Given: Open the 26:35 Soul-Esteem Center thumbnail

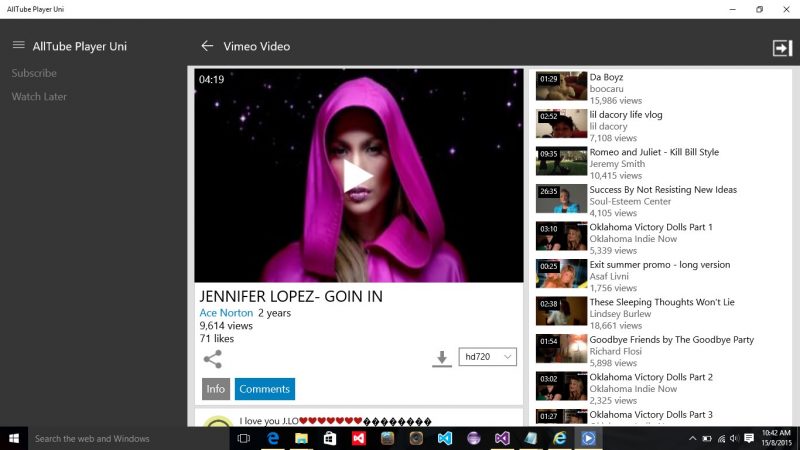Looking at the screenshot, I should pyautogui.click(x=561, y=198).
